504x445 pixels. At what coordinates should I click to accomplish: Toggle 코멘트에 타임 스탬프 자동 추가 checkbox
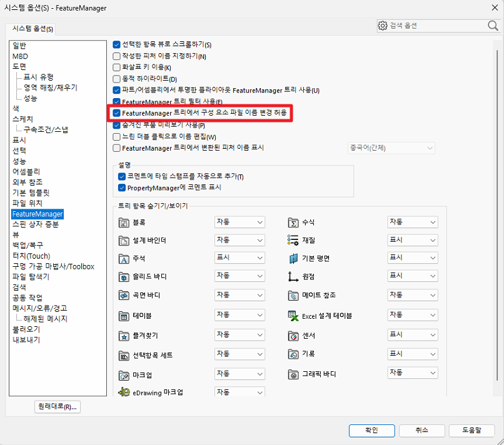121,176
